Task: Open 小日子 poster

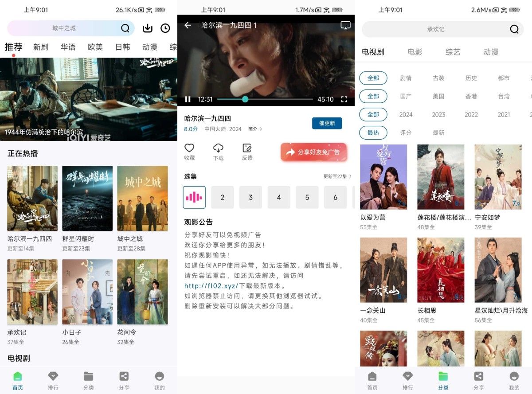Action: coord(87,292)
